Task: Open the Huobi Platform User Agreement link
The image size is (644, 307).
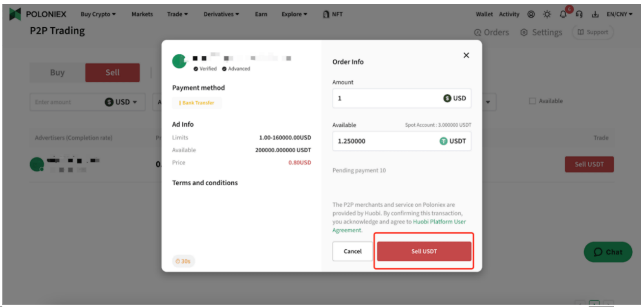Action: click(x=439, y=222)
